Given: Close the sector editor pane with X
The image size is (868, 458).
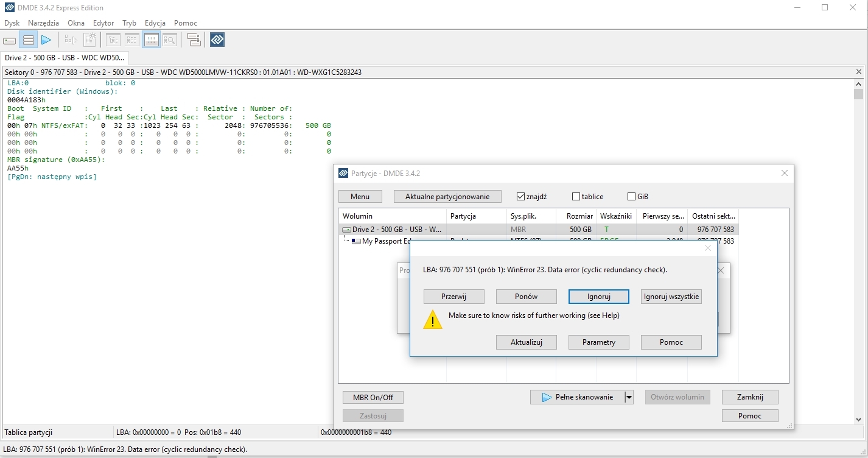Looking at the screenshot, I should (858, 72).
